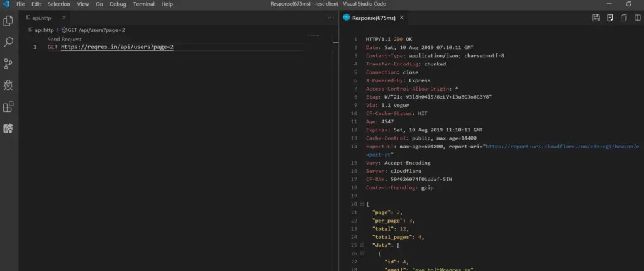
Task: Click the copy response icon in toolbar
Action: point(623,18)
